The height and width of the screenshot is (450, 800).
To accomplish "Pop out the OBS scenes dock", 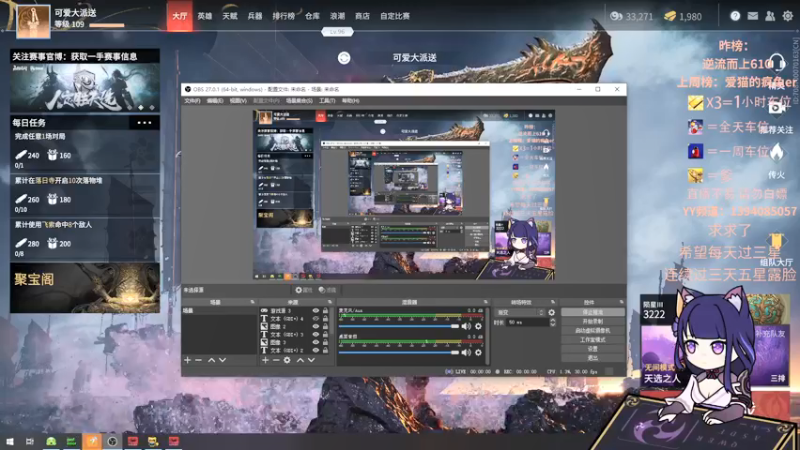I will 252,302.
